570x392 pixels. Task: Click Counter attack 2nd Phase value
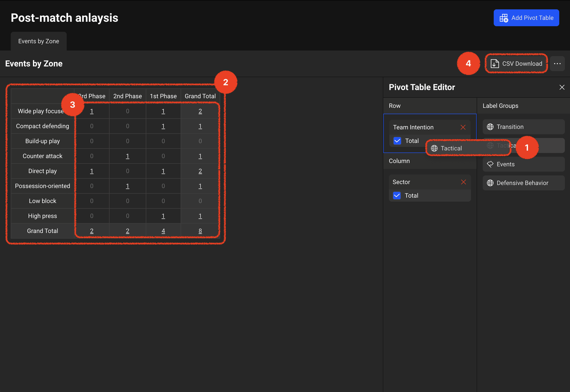[x=128, y=156]
